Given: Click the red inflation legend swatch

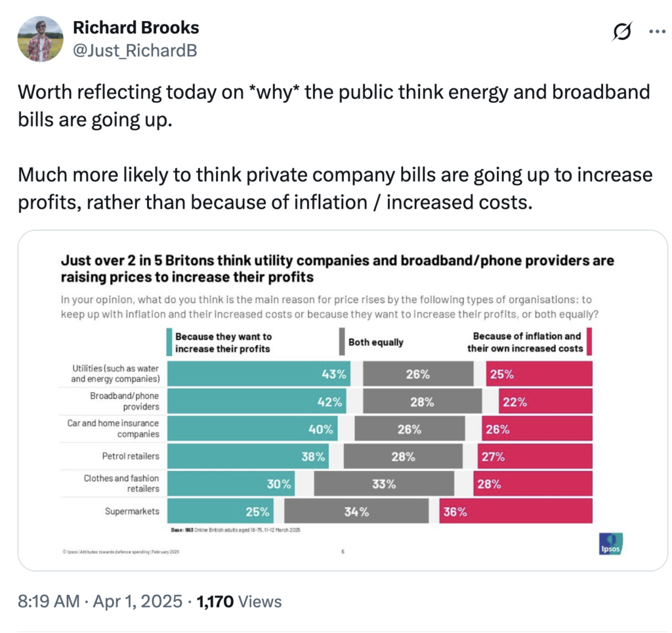Looking at the screenshot, I should click(x=589, y=341).
